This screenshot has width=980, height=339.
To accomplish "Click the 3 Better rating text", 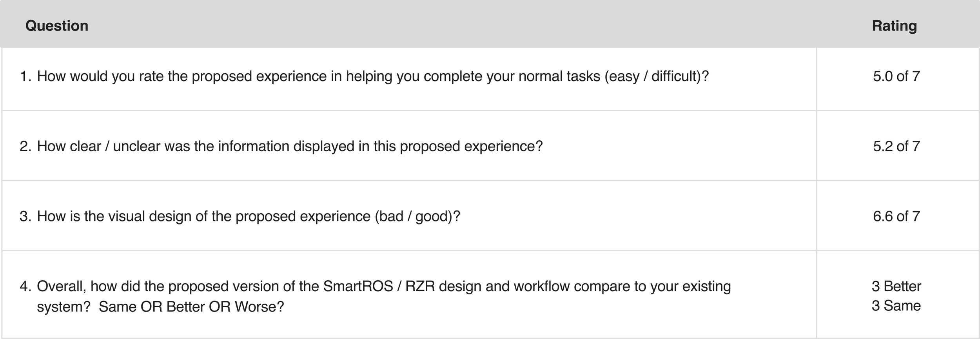I will click(896, 286).
